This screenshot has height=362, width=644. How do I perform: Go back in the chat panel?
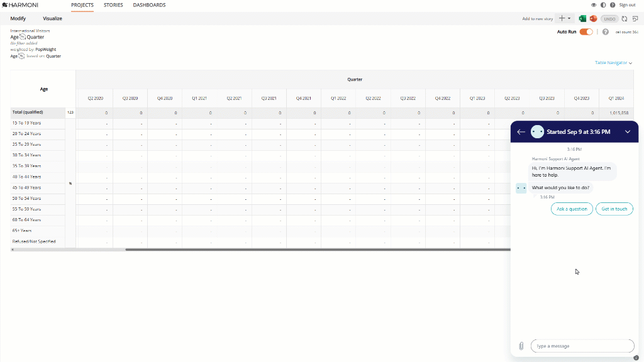[x=521, y=132]
